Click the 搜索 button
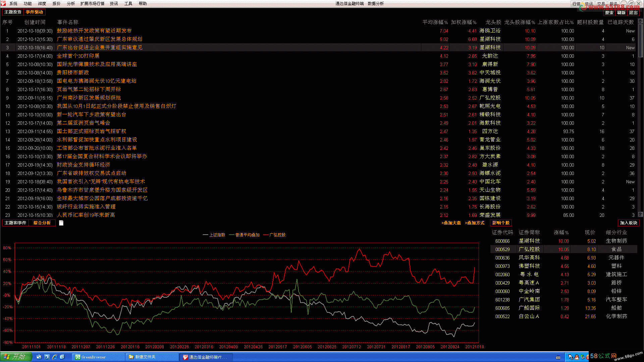Screen dimensions: 644x362 pos(609,13)
